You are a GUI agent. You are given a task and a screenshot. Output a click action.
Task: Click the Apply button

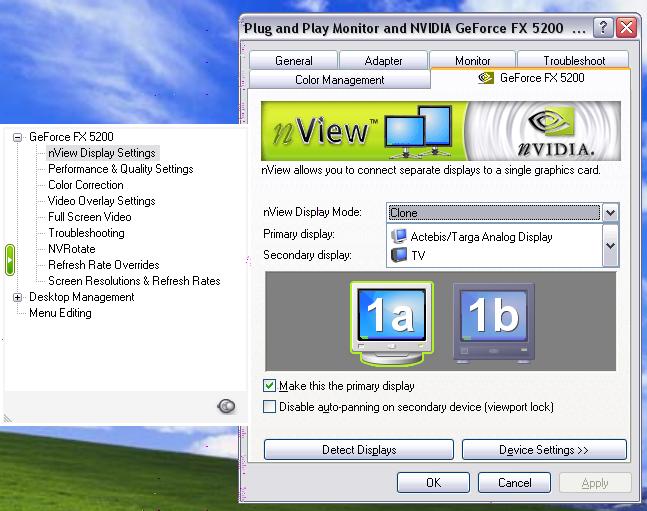tap(595, 483)
